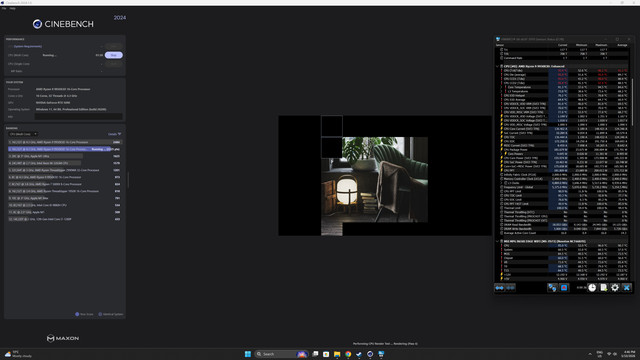Click the HWiNFO vertical scrollbar
Screen dimensions: 640x360
[x=632, y=102]
